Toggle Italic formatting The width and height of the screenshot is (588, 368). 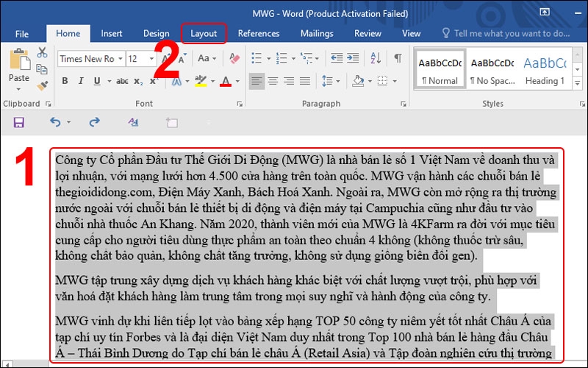[x=81, y=81]
